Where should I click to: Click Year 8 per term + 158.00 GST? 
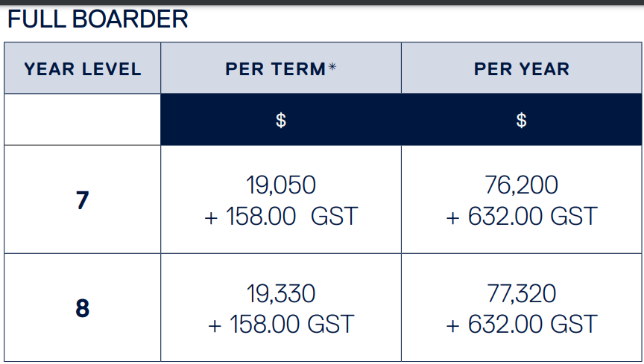pyautogui.click(x=281, y=325)
